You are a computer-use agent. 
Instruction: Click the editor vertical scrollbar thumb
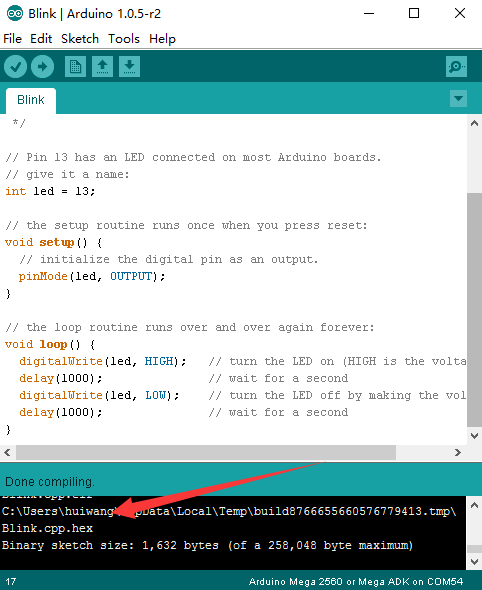(x=474, y=310)
